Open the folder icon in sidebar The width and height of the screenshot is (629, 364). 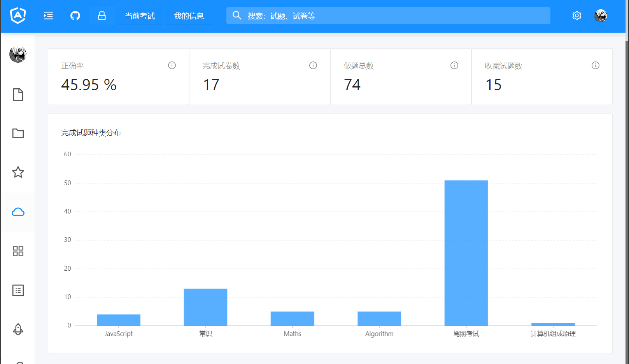[18, 133]
